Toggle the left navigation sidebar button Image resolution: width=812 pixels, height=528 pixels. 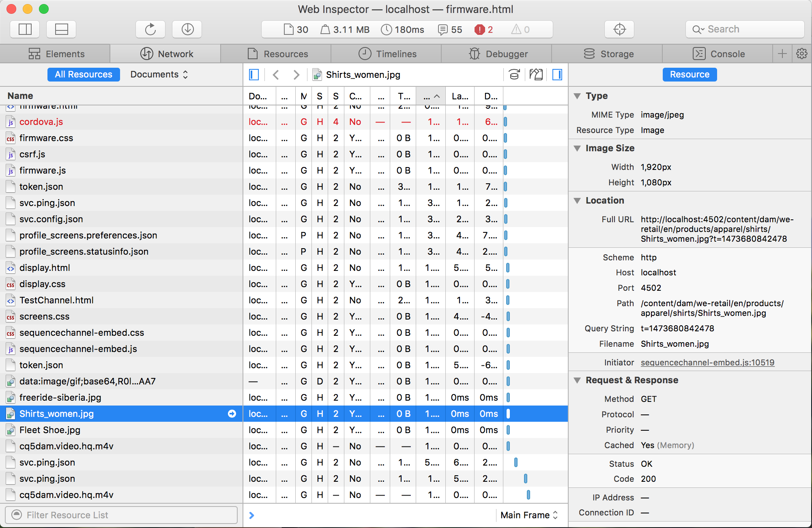coord(254,75)
